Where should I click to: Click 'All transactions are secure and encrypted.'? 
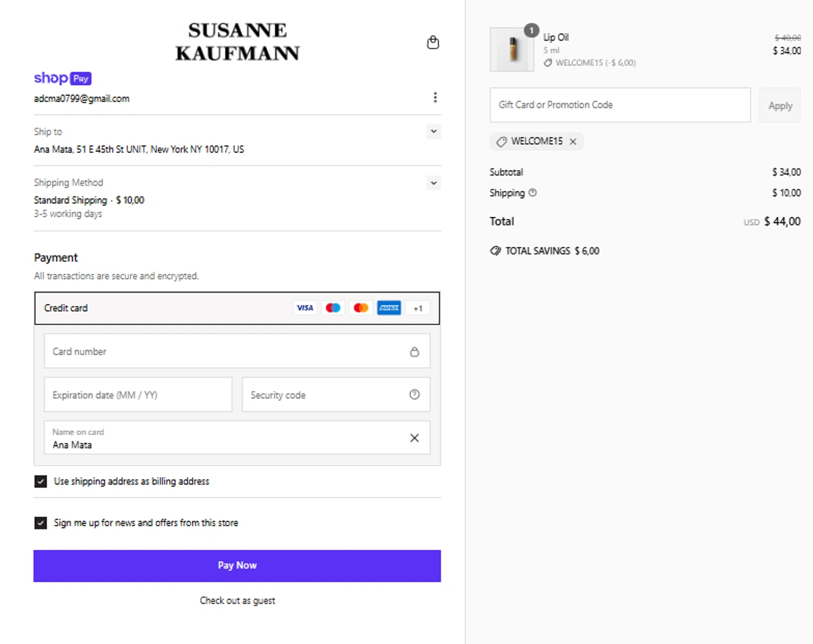(x=116, y=276)
